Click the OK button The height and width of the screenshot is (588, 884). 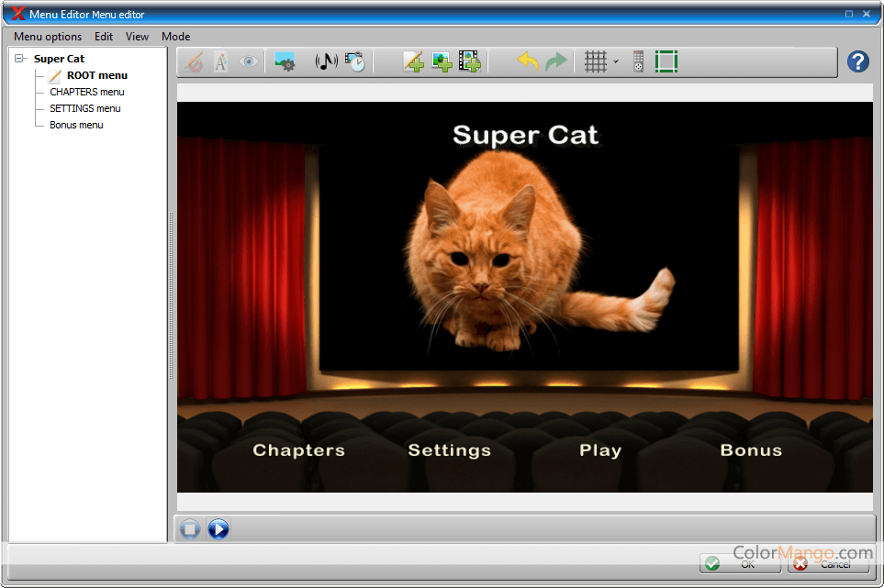740,564
